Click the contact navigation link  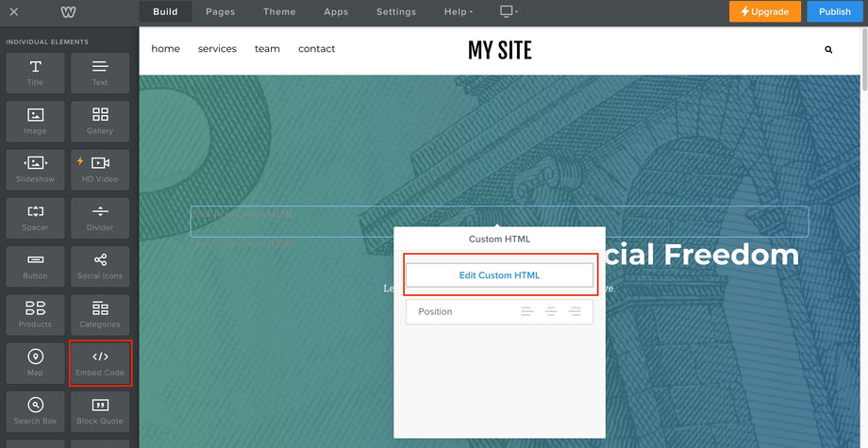pos(317,49)
